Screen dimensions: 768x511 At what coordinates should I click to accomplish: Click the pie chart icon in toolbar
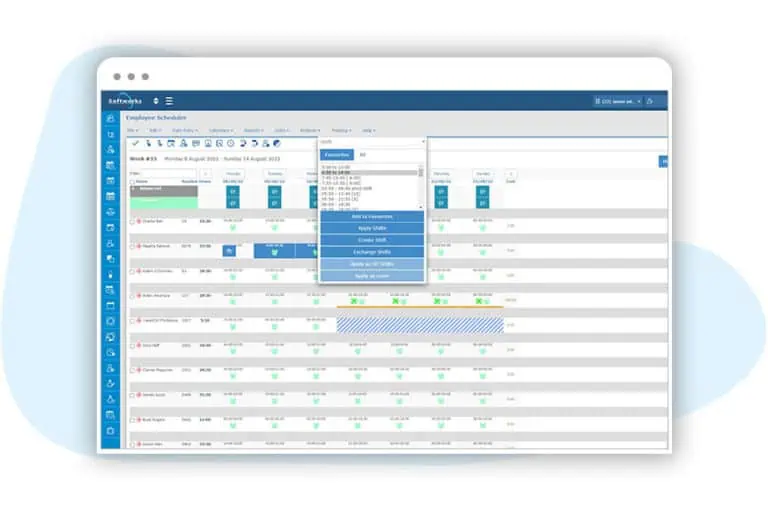click(277, 143)
